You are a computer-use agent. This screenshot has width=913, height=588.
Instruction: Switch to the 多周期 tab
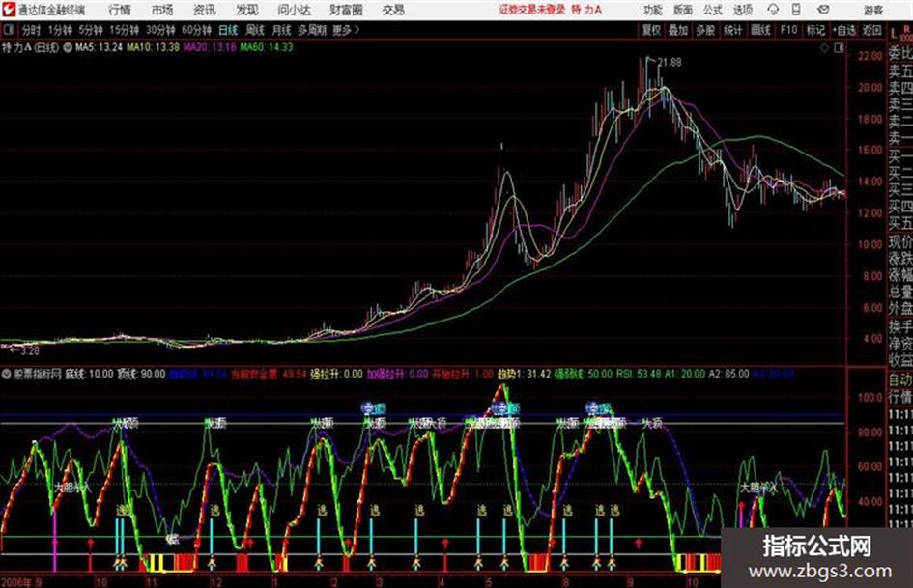[312, 30]
